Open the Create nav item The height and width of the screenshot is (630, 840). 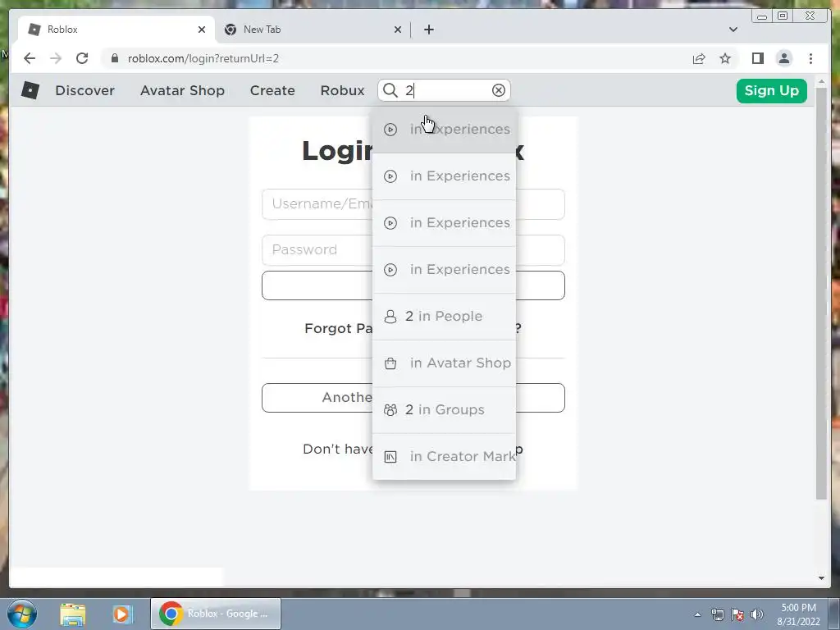tap(272, 90)
